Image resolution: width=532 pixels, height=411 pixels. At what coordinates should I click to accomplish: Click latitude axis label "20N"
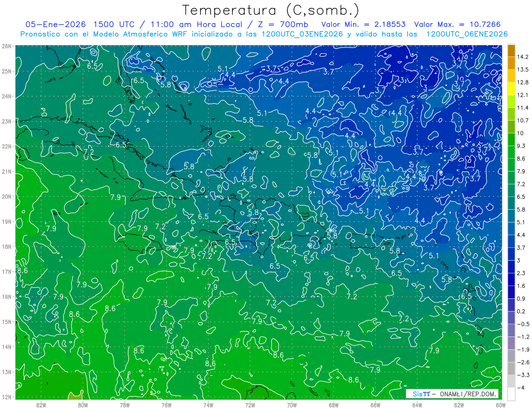pyautogui.click(x=7, y=196)
